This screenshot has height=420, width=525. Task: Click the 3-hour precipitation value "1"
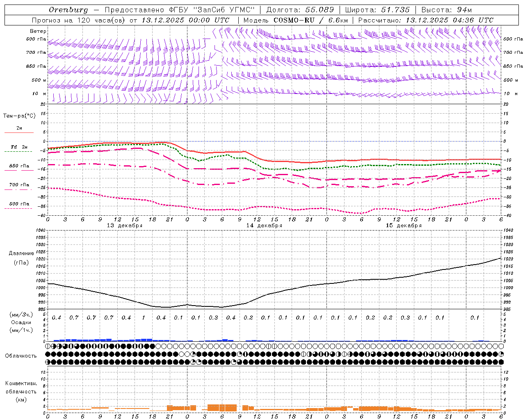click(144, 318)
